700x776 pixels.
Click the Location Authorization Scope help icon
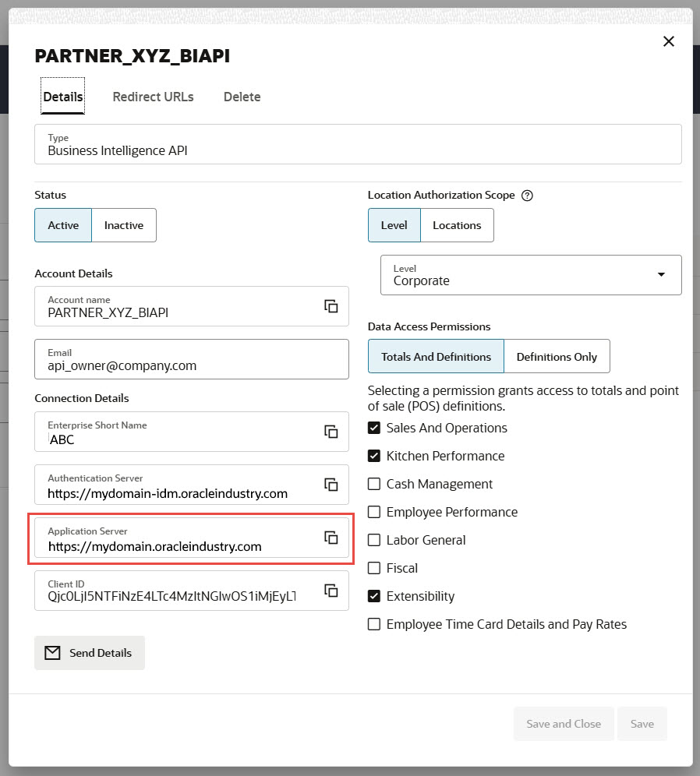(527, 196)
